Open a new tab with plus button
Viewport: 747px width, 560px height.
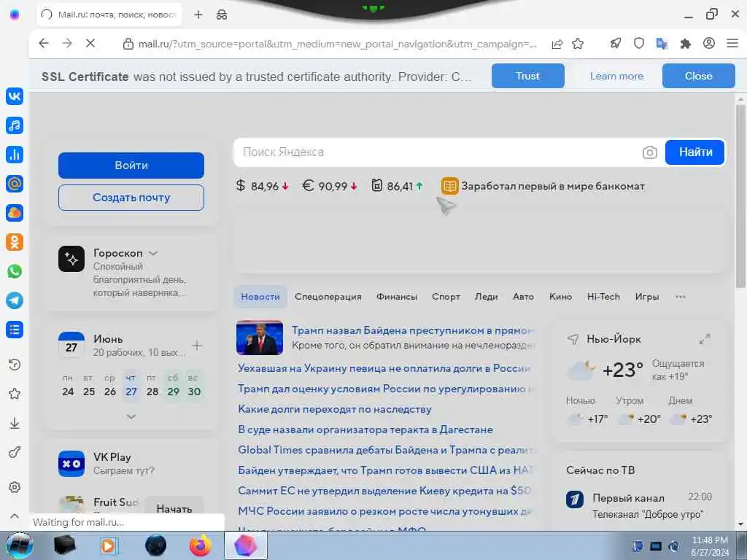pyautogui.click(x=198, y=15)
